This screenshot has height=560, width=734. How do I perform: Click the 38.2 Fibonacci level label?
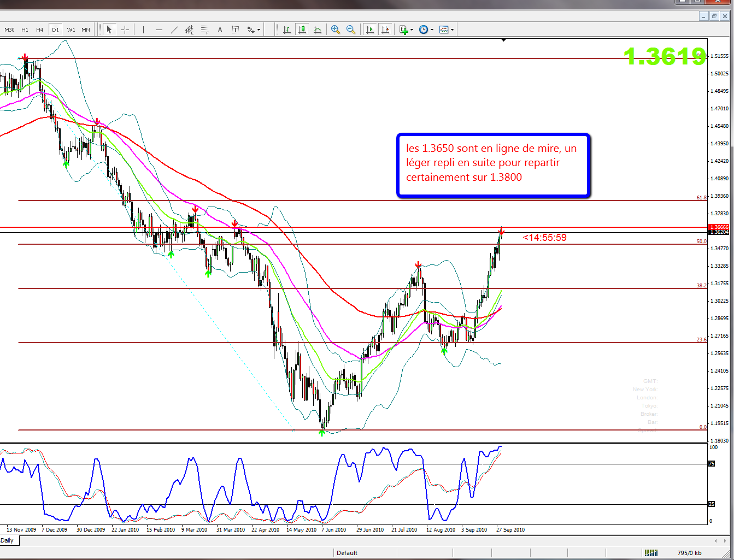pyautogui.click(x=702, y=285)
